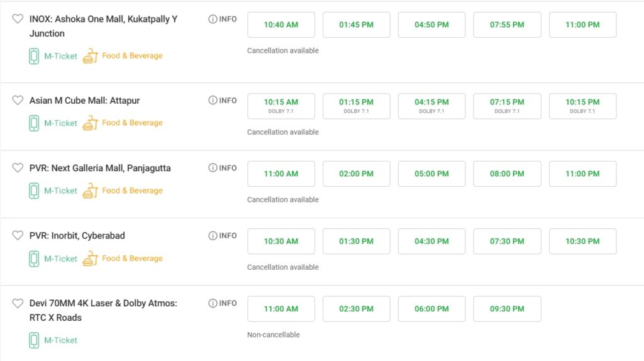Viewport: 644px width, 361px height.
Task: Mark PVR Inorbit Cyberabad as favorite
Action: coord(18,235)
